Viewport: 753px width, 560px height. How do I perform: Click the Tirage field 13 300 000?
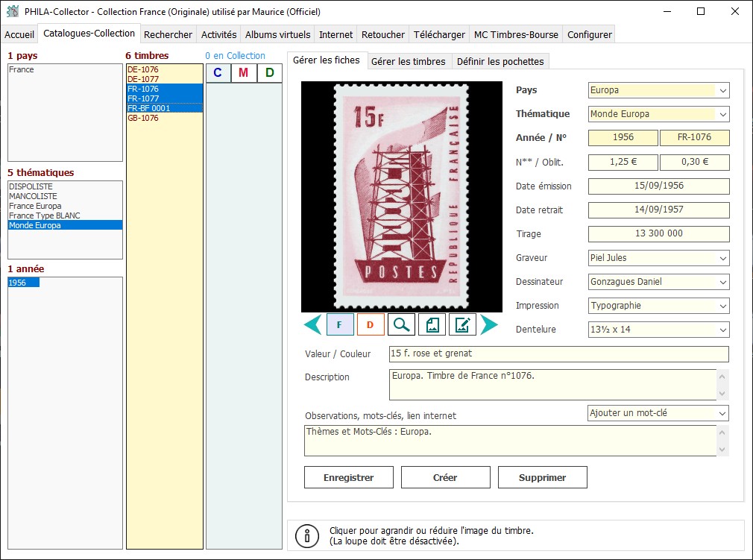(658, 234)
